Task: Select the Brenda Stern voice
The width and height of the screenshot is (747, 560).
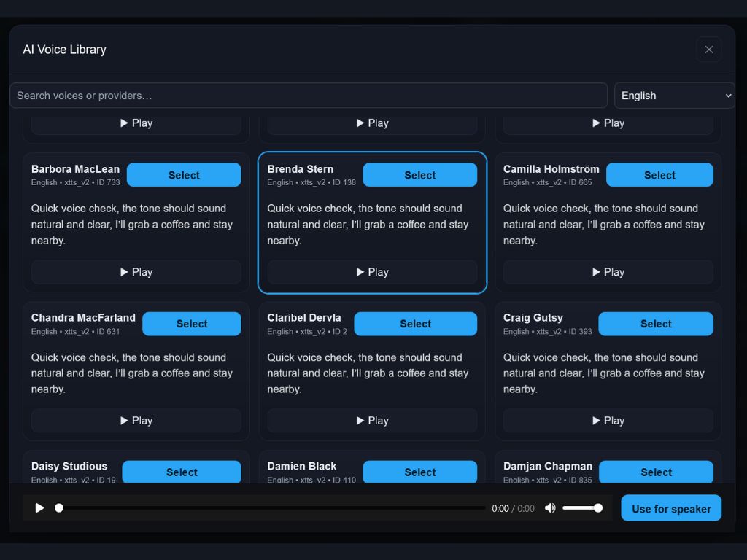Action: coord(419,174)
